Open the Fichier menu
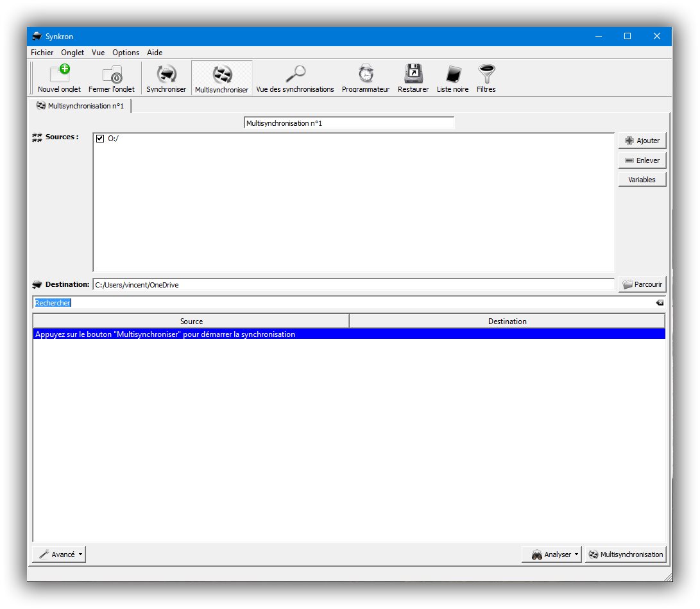This screenshot has width=700, height=609. [42, 53]
